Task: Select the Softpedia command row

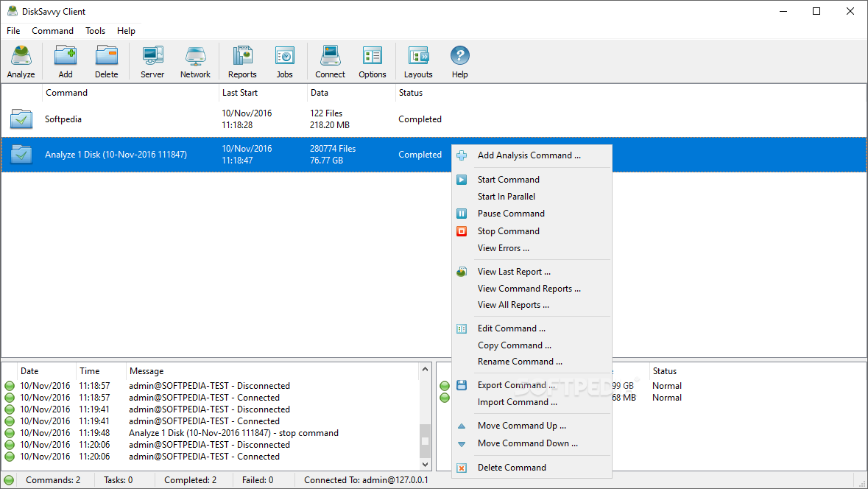Action: tap(434, 119)
